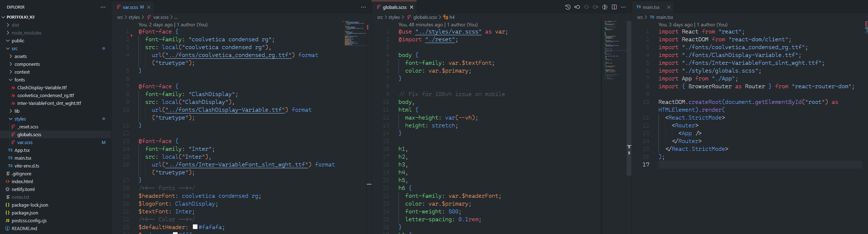Expand the node_modules folder
Screen dimensions: 868x234
(x=26, y=33)
